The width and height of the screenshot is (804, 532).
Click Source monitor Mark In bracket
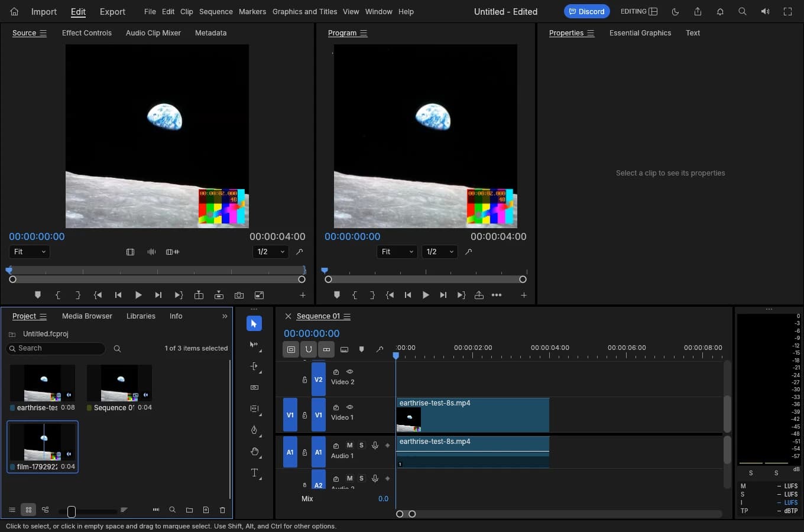[x=58, y=295]
